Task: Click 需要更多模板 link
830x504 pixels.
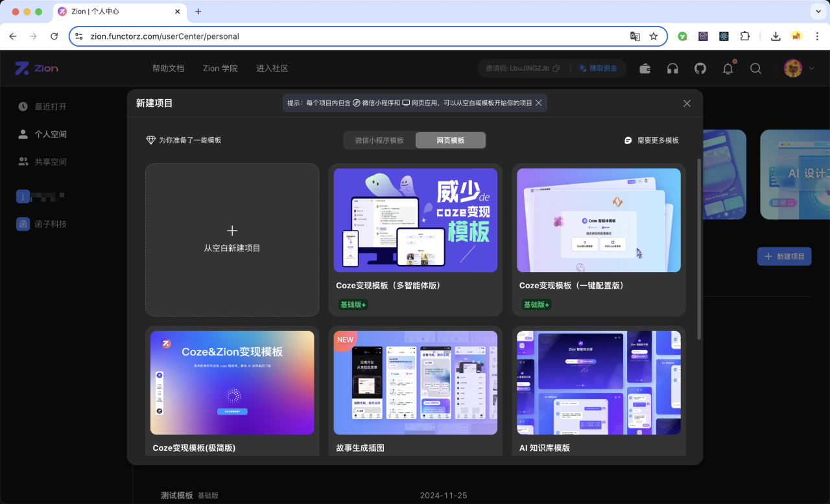Action: point(652,141)
